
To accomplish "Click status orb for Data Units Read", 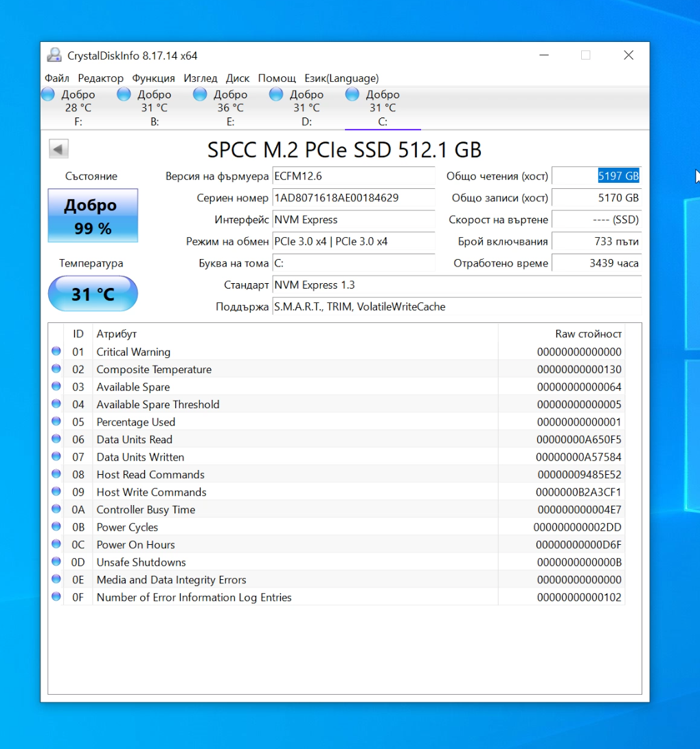I will (x=56, y=438).
